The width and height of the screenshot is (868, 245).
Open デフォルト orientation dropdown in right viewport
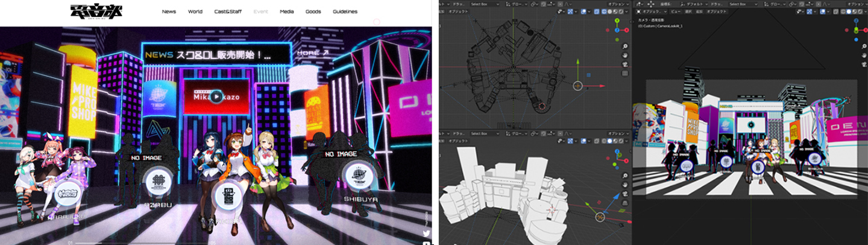694,4
